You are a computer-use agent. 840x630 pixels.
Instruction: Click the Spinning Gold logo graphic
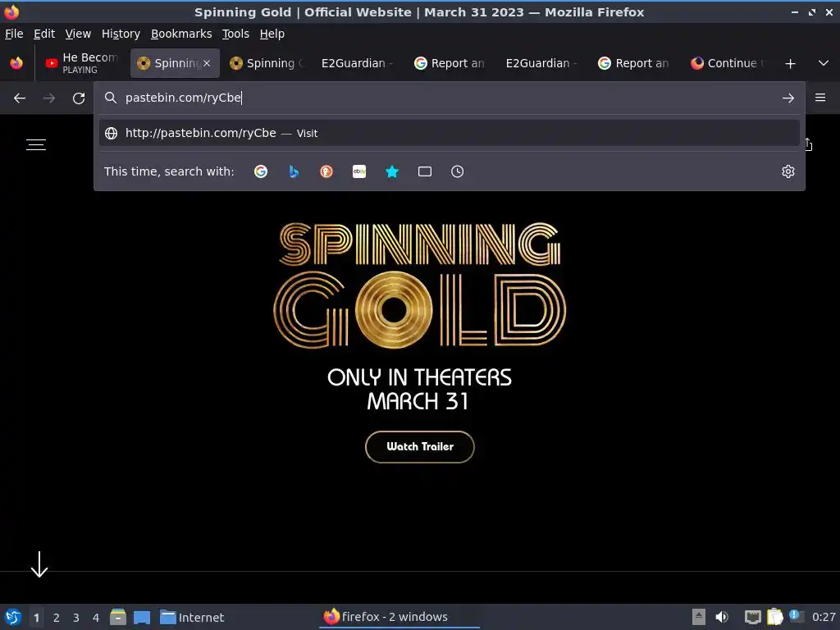(x=420, y=285)
